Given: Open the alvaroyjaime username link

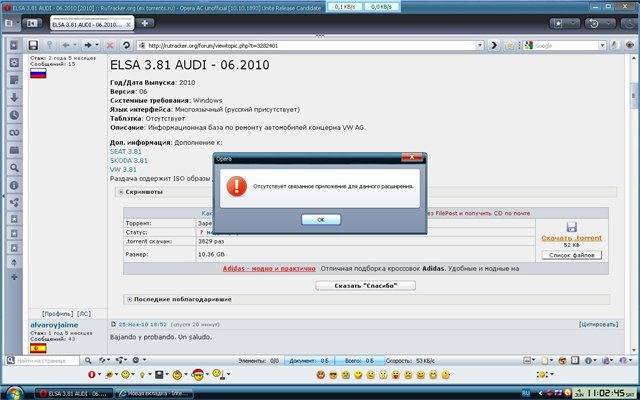Looking at the screenshot, I should (54, 325).
